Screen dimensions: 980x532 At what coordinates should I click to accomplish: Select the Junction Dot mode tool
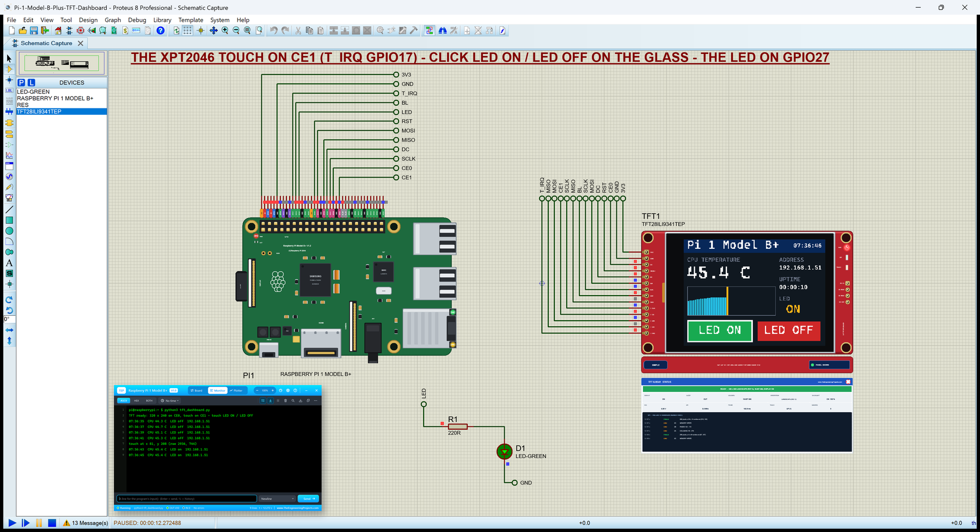point(9,80)
